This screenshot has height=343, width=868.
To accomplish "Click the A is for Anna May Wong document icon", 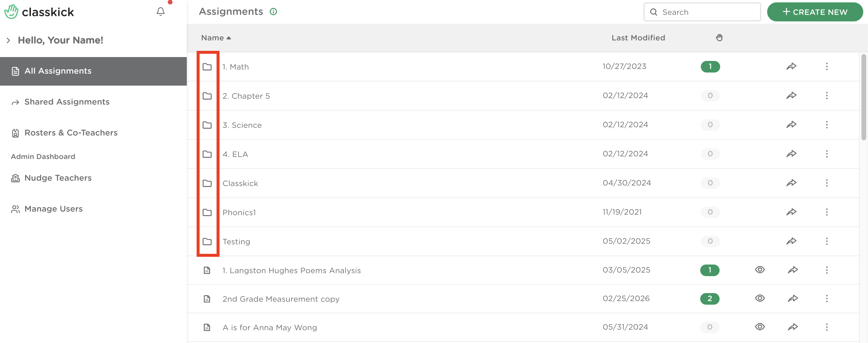I will tap(207, 328).
